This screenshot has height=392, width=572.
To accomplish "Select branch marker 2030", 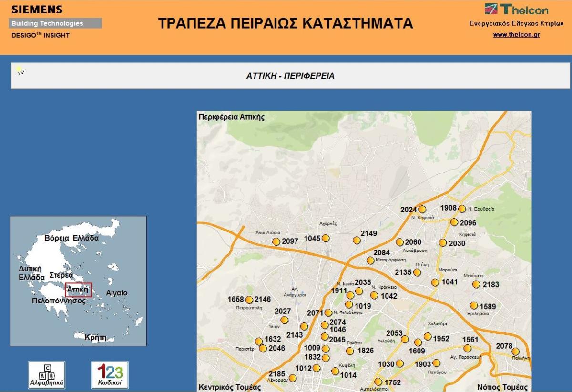I will click(x=442, y=242).
